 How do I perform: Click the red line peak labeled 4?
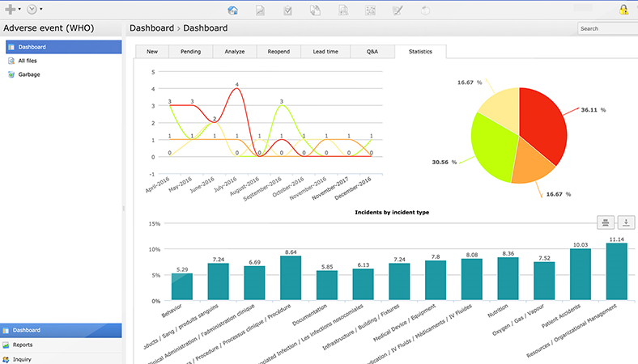[236, 88]
